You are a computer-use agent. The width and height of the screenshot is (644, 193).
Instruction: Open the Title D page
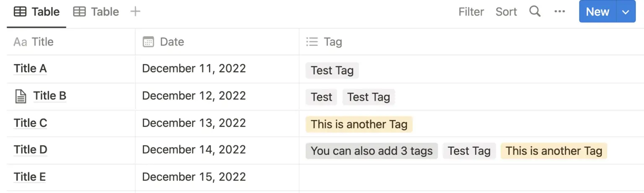pyautogui.click(x=31, y=150)
